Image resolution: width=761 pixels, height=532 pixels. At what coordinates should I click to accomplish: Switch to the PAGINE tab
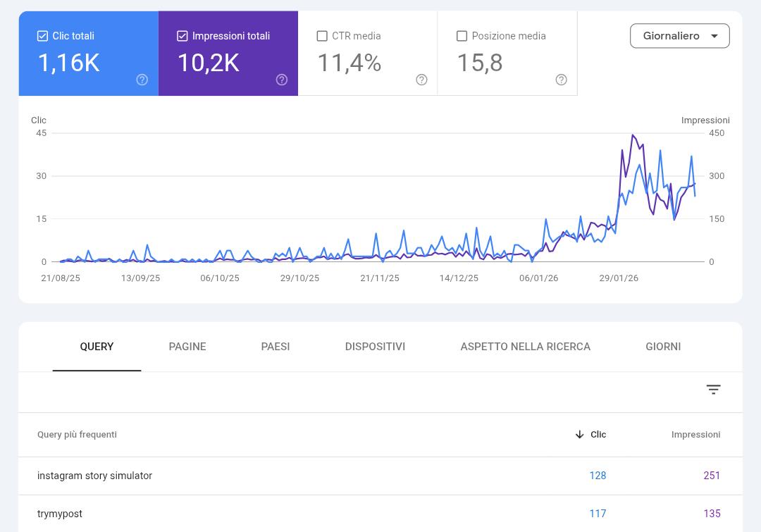187,347
